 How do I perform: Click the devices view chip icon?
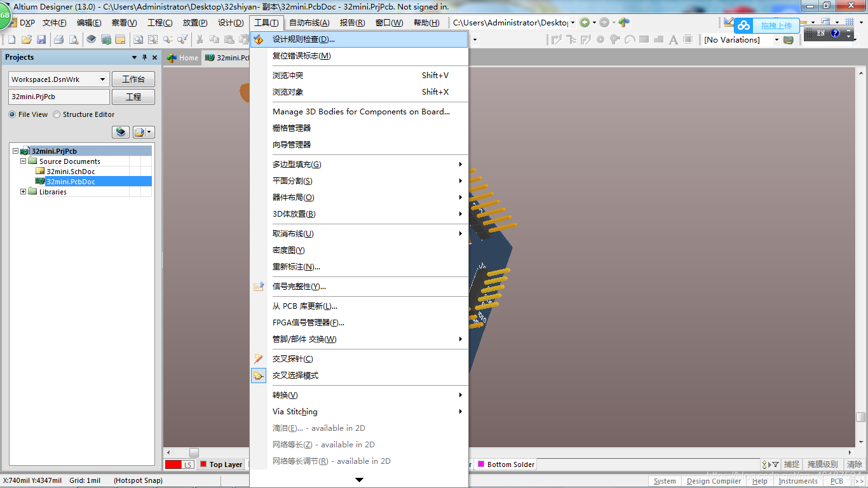click(91, 39)
